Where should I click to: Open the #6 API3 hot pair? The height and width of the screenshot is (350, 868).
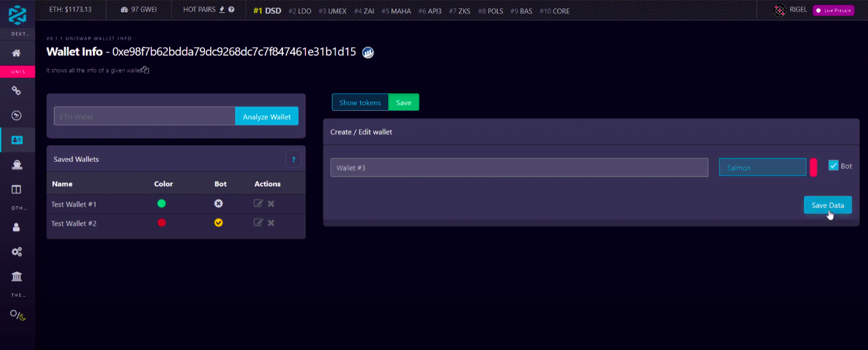coord(430,11)
